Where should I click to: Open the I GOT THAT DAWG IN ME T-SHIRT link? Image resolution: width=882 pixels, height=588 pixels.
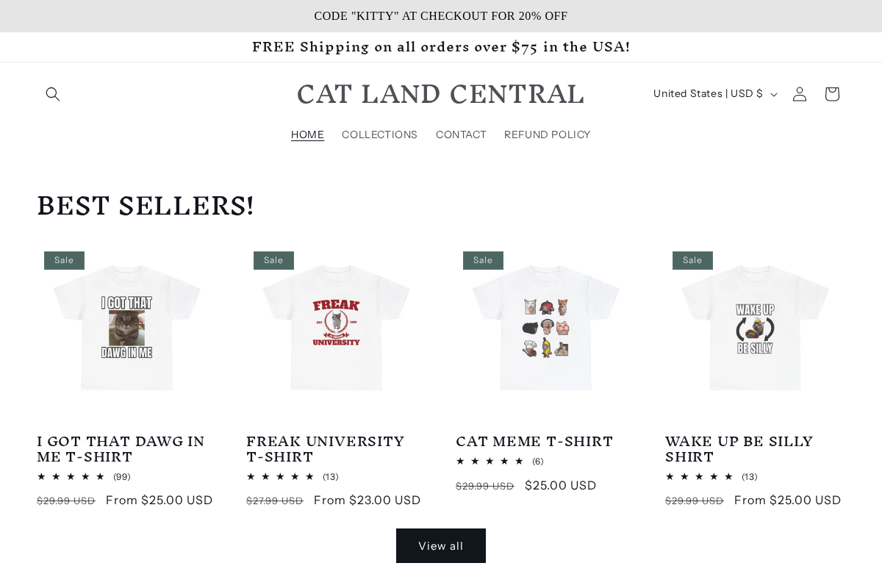[121, 448]
